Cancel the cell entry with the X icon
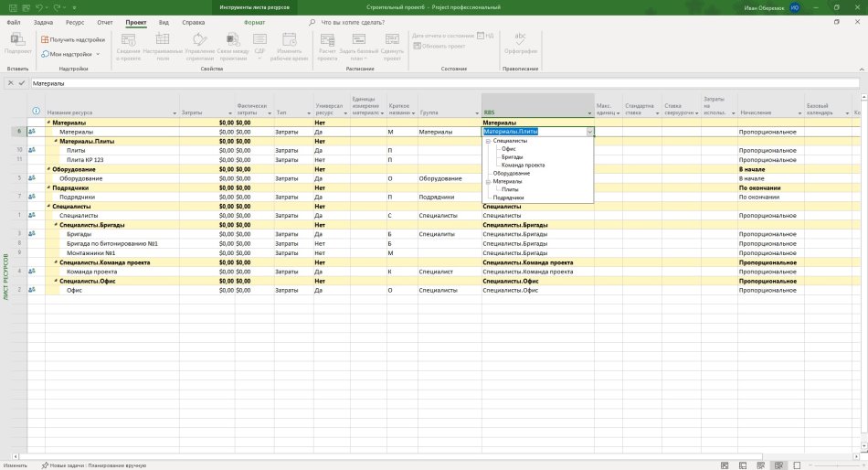The image size is (868, 470). (11, 83)
